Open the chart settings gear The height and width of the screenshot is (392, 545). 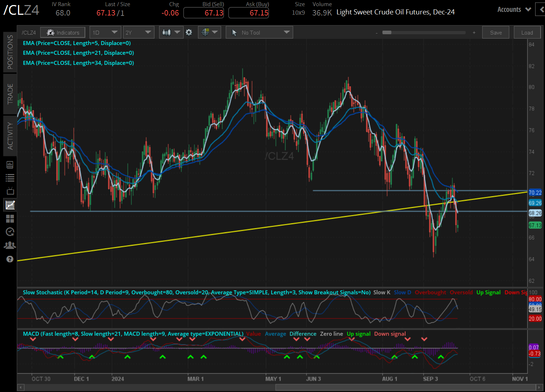(189, 32)
